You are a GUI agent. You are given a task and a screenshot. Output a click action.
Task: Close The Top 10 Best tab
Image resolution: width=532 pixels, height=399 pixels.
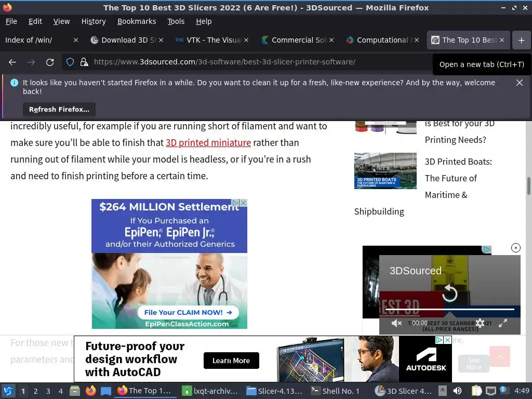pos(502,40)
